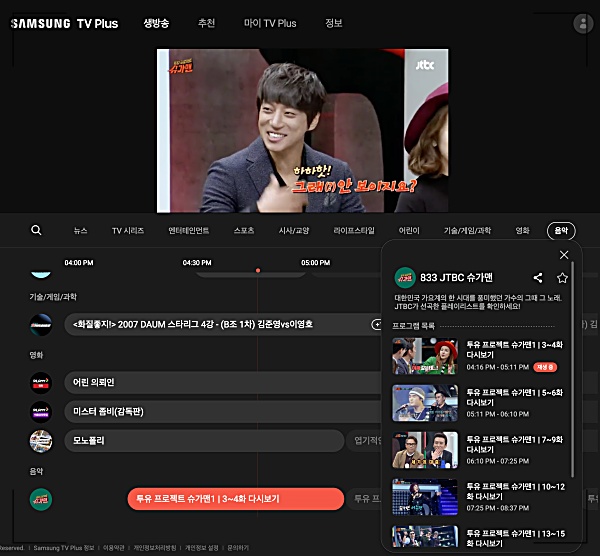Open the 정보 tab

pyautogui.click(x=333, y=23)
